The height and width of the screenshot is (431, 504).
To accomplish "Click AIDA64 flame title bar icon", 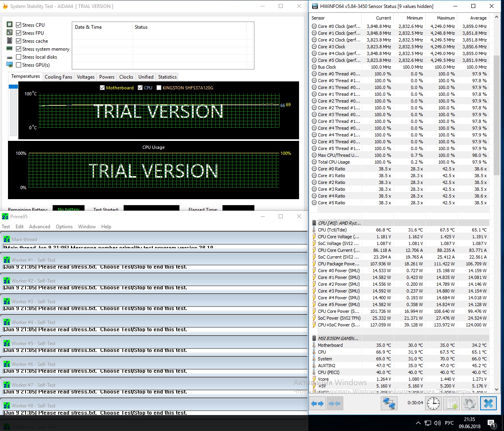I will [x=5, y=6].
